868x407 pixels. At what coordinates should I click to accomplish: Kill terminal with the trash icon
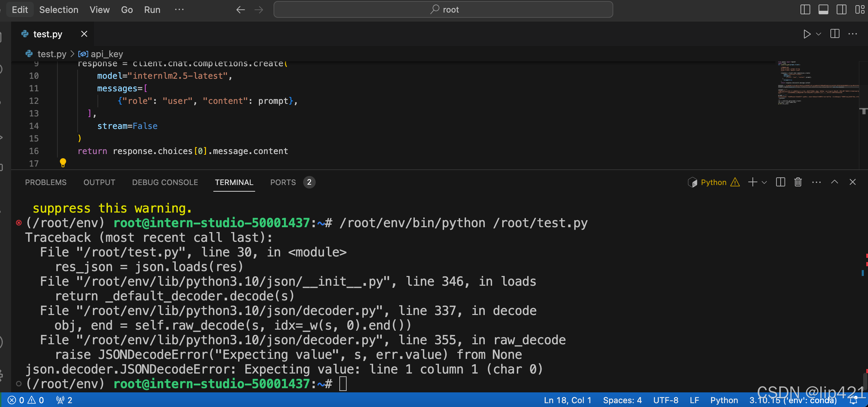(798, 182)
